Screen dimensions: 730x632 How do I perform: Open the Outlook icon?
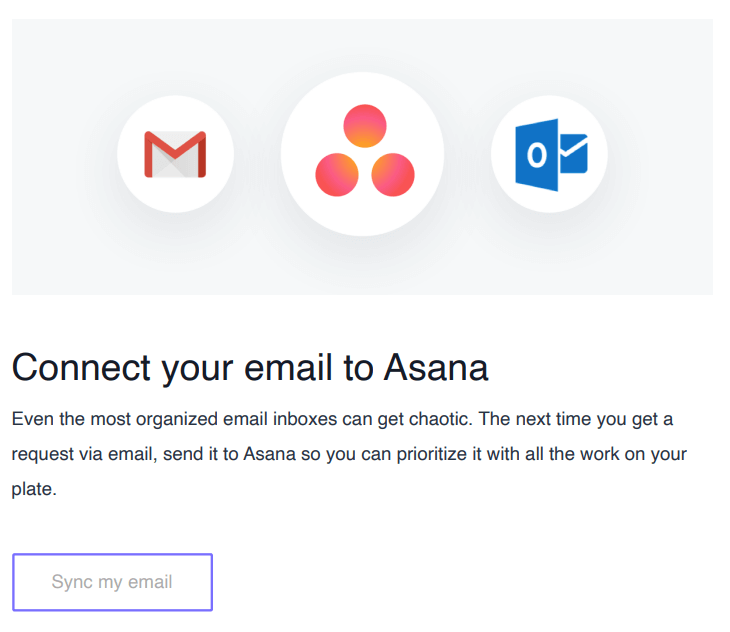point(552,155)
